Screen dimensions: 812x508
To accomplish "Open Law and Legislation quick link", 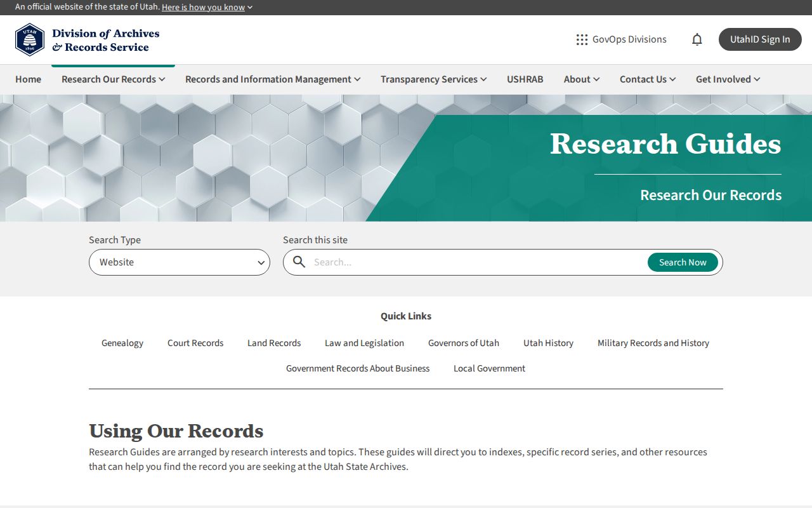I will (x=364, y=343).
